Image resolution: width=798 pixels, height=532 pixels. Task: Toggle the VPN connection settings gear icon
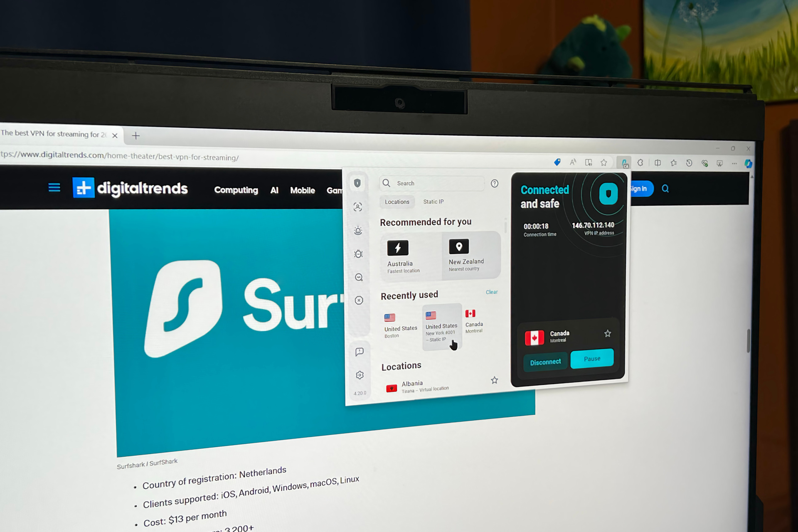click(x=359, y=375)
